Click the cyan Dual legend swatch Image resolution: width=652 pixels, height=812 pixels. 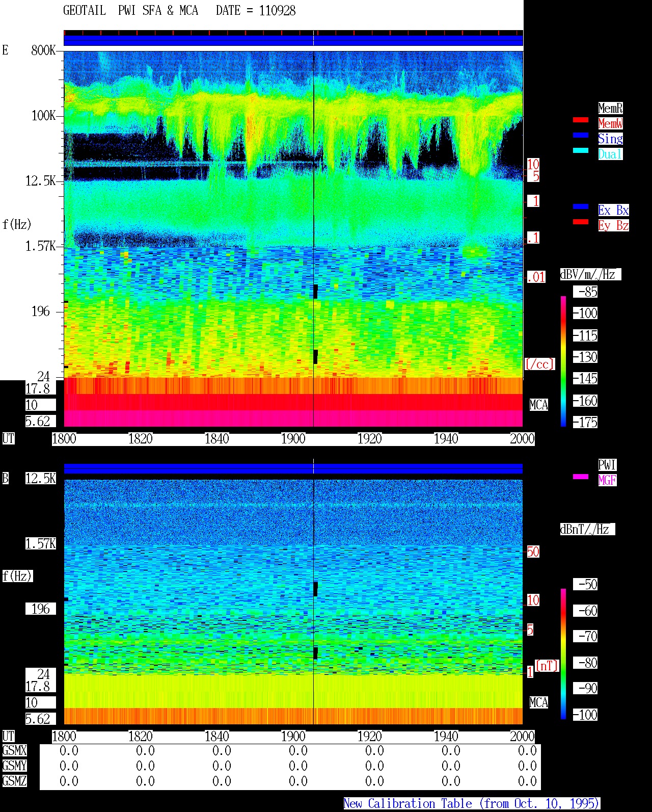[581, 150]
